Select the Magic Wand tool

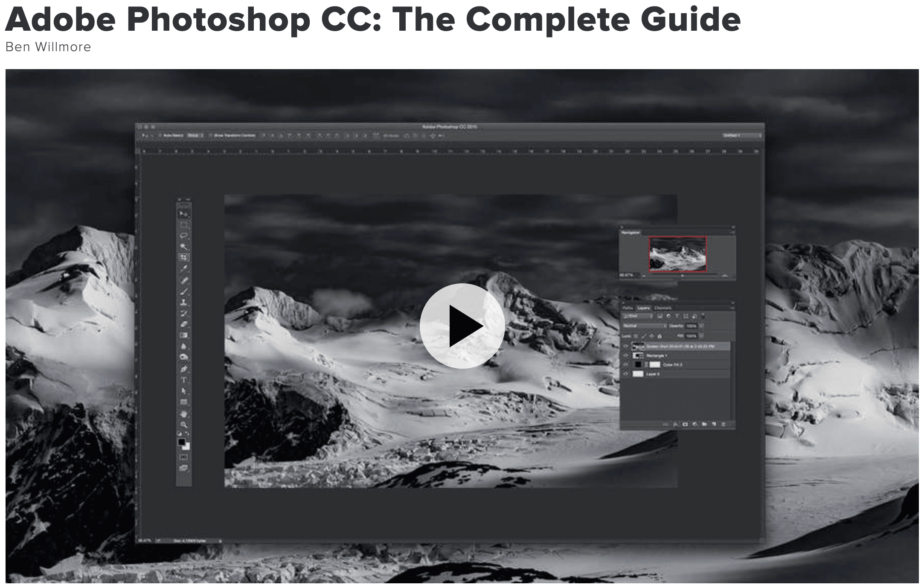coord(184,247)
